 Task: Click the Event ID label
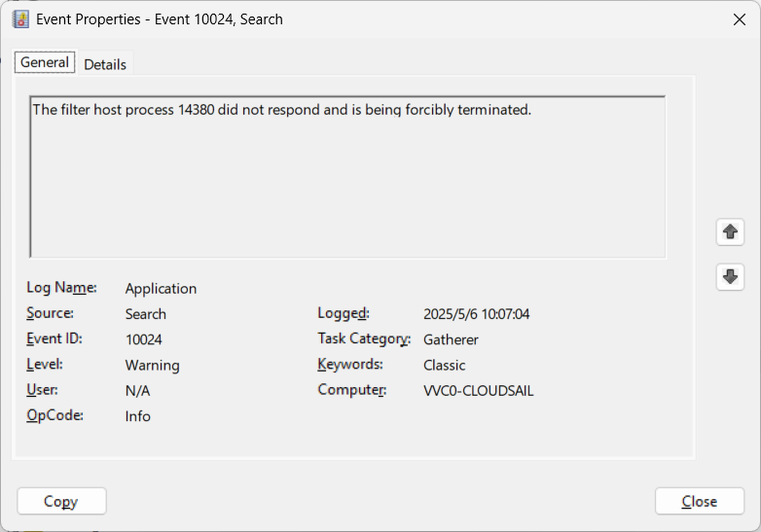(x=54, y=338)
